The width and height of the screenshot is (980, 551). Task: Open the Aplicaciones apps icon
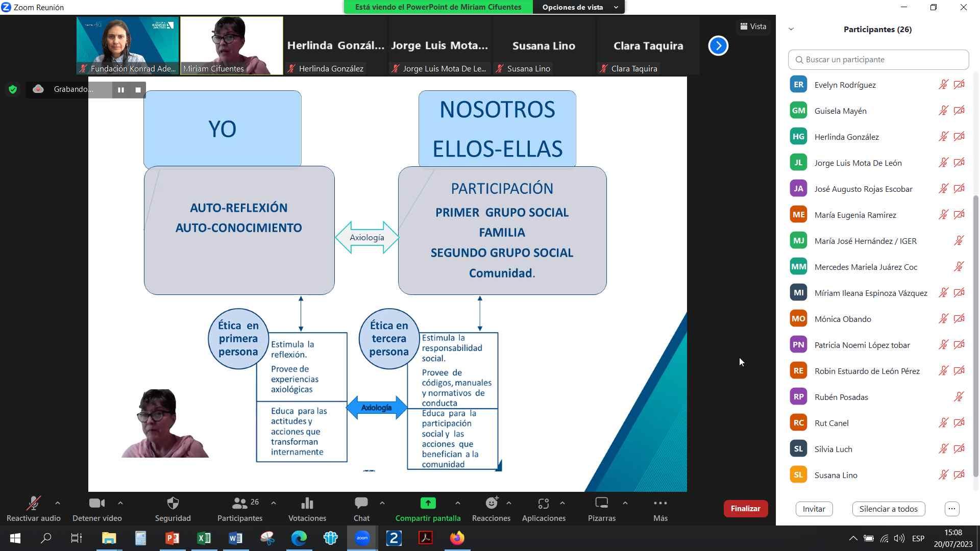point(543,504)
